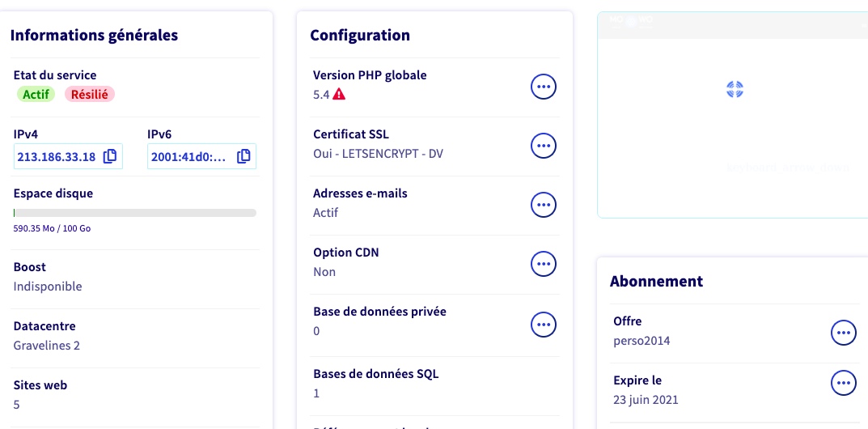Click the ellipsis icon next to Offre
The image size is (868, 429).
(844, 333)
